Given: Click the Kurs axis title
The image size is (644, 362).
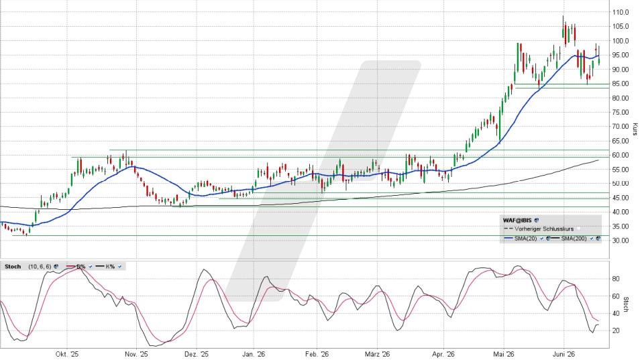Looking at the screenshot, I should (635, 129).
